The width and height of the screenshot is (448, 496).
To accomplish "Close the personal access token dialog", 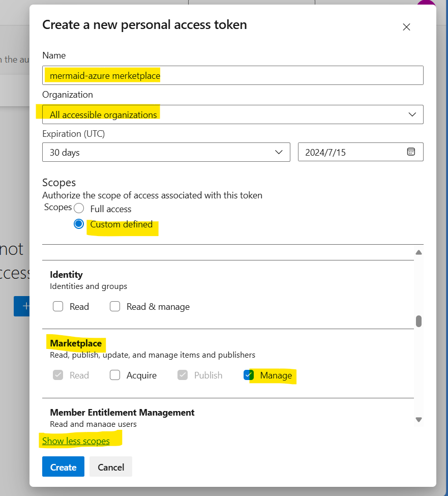I will pyautogui.click(x=406, y=27).
